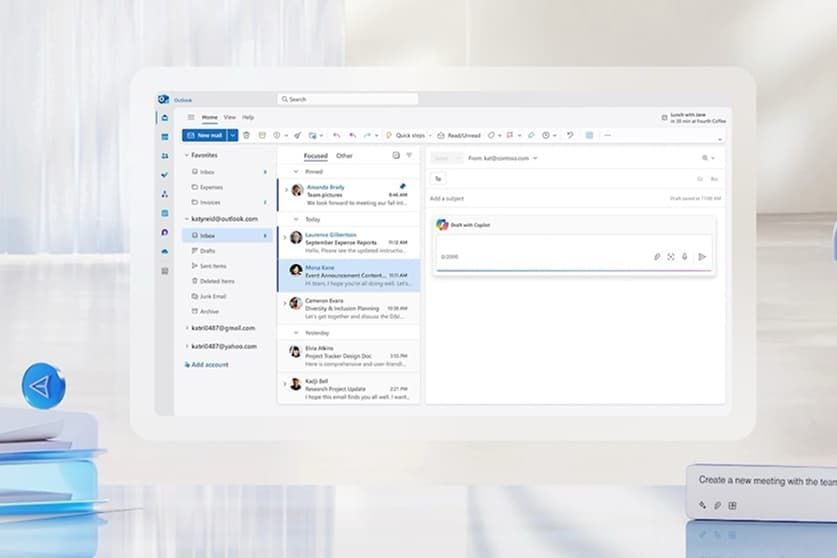
Task: Click the Forward arrow in the ribbon
Action: [367, 136]
